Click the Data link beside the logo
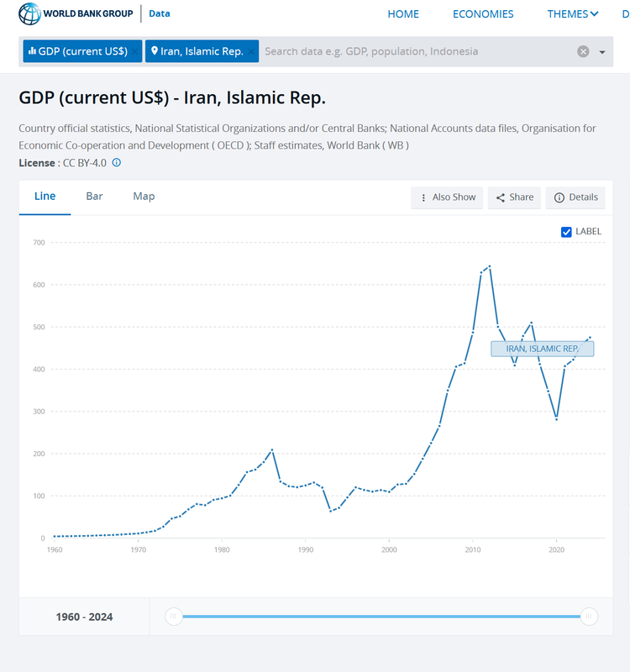The height and width of the screenshot is (672, 630). click(159, 13)
